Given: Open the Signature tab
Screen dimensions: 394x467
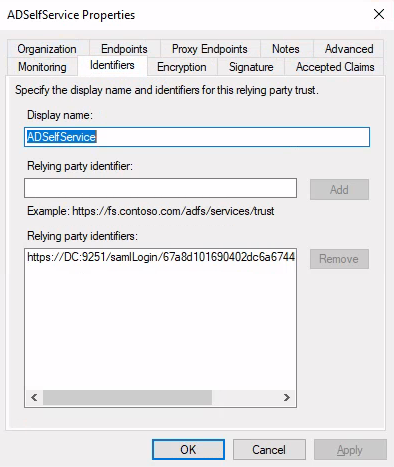Looking at the screenshot, I should coord(251,67).
